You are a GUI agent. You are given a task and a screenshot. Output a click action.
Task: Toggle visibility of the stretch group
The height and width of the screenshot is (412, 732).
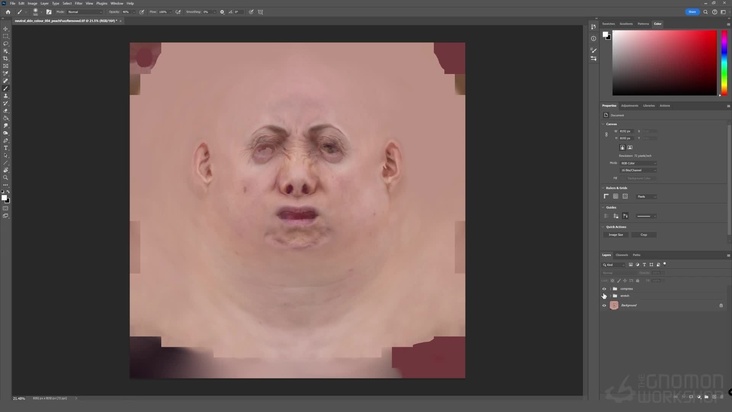point(604,296)
